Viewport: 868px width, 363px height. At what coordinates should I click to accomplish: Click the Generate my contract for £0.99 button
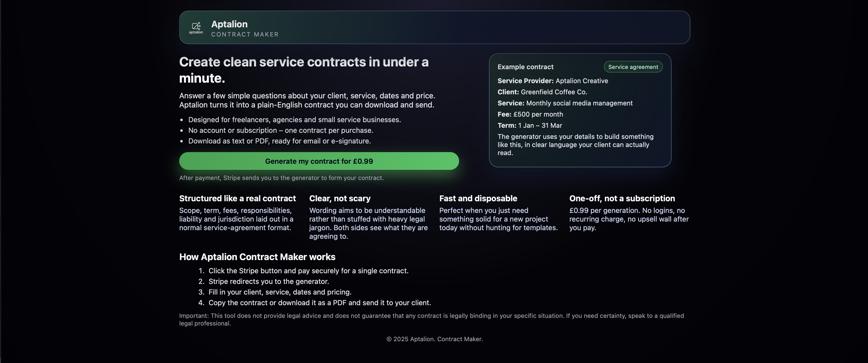319,161
